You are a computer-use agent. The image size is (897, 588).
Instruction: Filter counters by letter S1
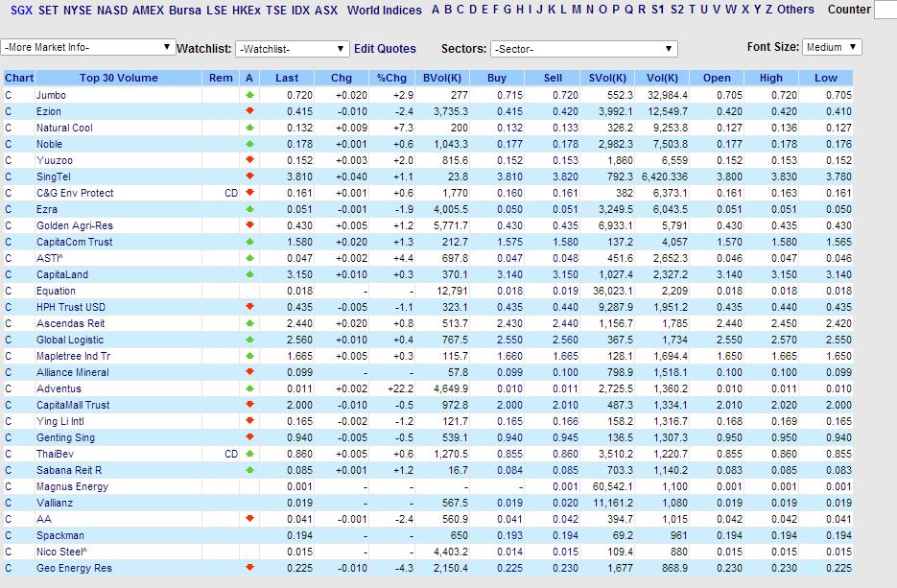658,10
